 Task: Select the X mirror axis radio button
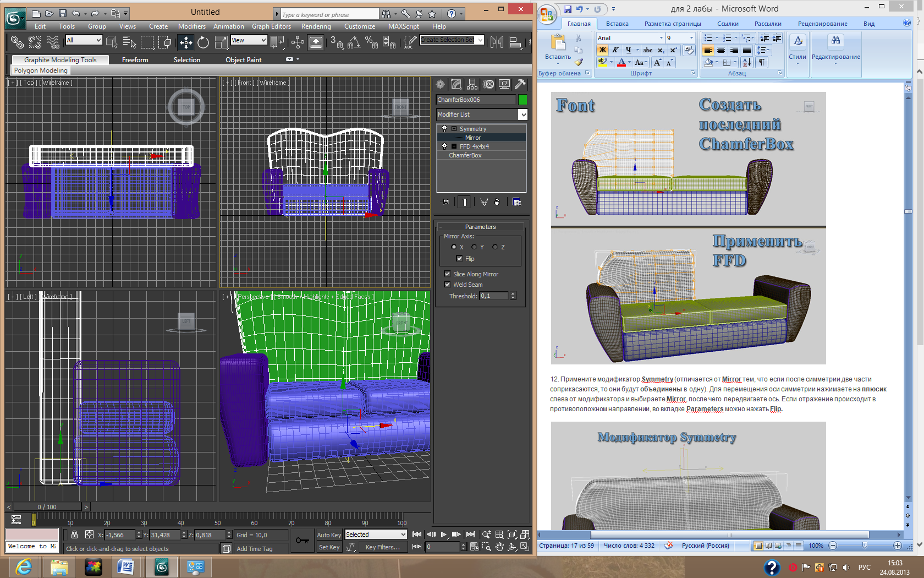pyautogui.click(x=454, y=247)
